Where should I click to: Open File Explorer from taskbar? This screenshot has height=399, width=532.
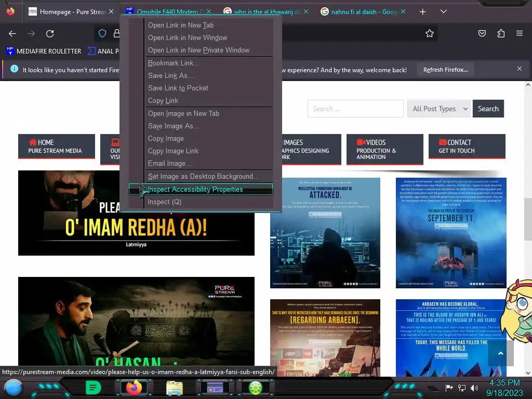[175, 388]
